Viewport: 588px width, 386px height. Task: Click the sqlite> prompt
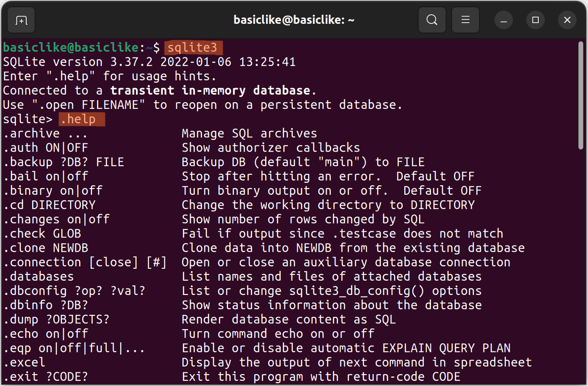[28, 119]
